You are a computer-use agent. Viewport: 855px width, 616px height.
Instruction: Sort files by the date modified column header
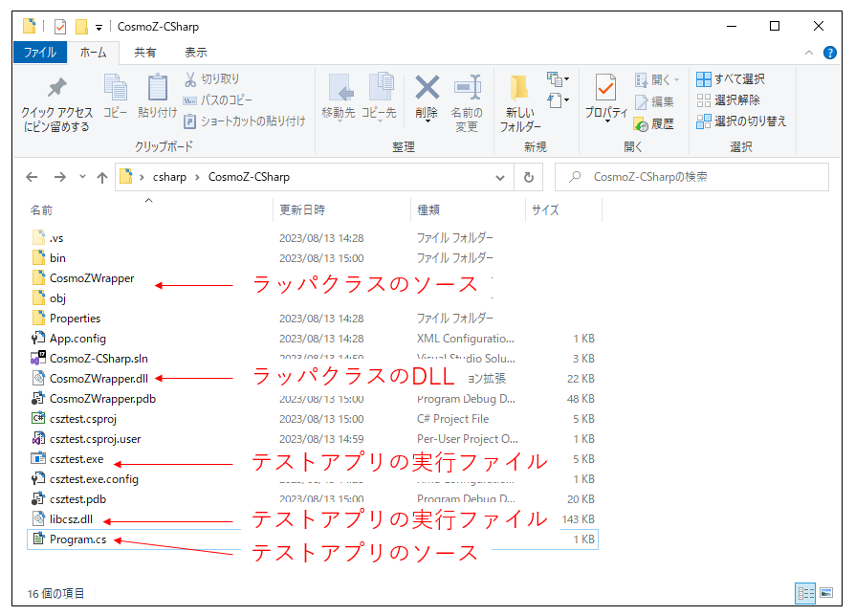302,209
